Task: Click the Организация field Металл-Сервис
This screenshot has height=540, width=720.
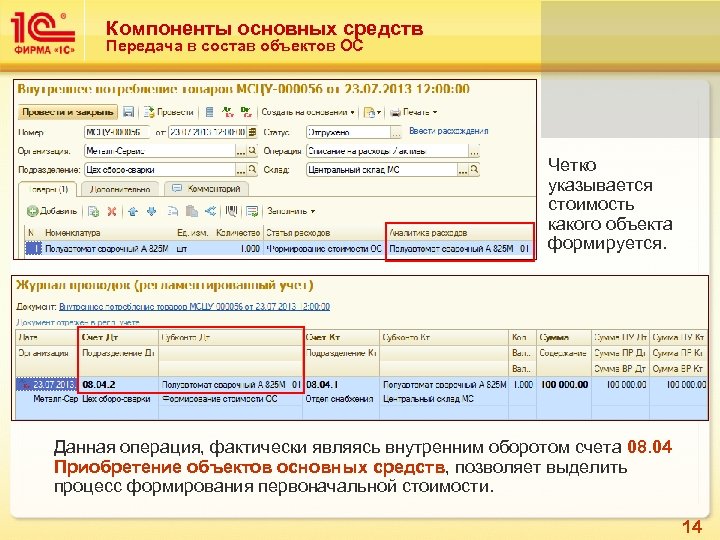Action: coord(160,151)
